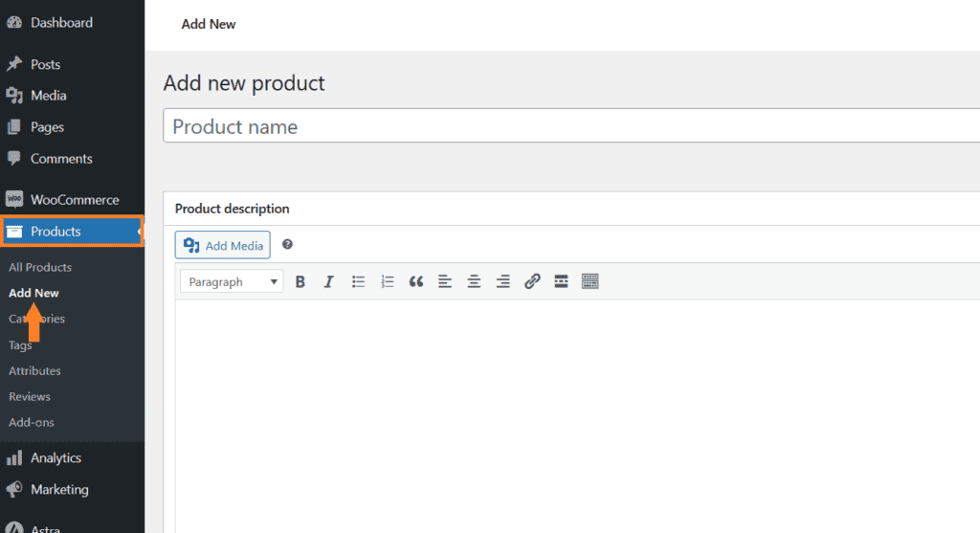This screenshot has height=533, width=980.
Task: Insert a bulleted list
Action: [358, 281]
